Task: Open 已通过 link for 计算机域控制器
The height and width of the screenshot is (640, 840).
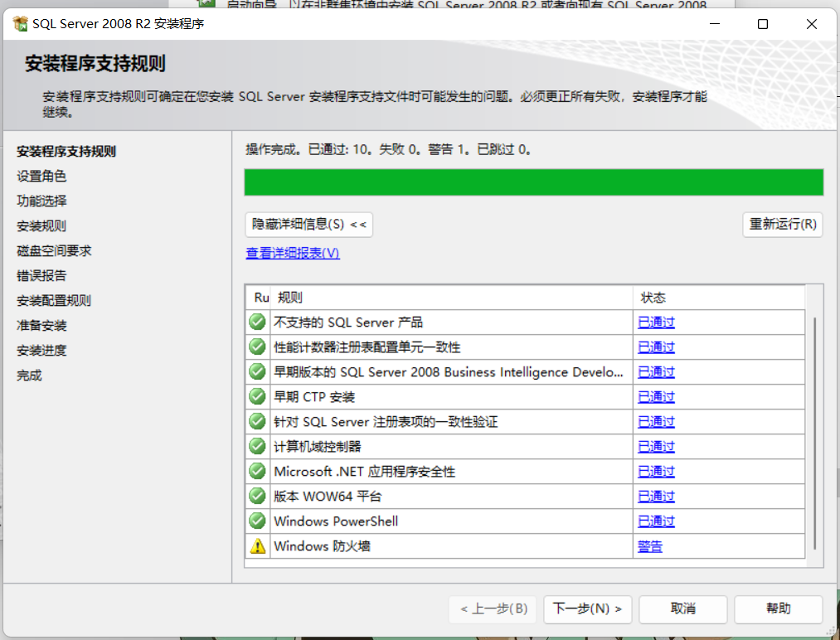Action: (656, 447)
